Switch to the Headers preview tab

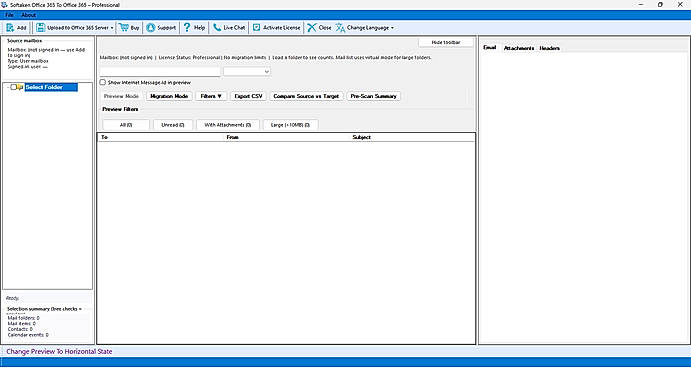550,48
